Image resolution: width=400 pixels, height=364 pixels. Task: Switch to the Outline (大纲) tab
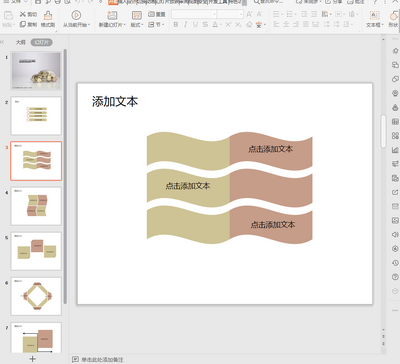coord(21,42)
